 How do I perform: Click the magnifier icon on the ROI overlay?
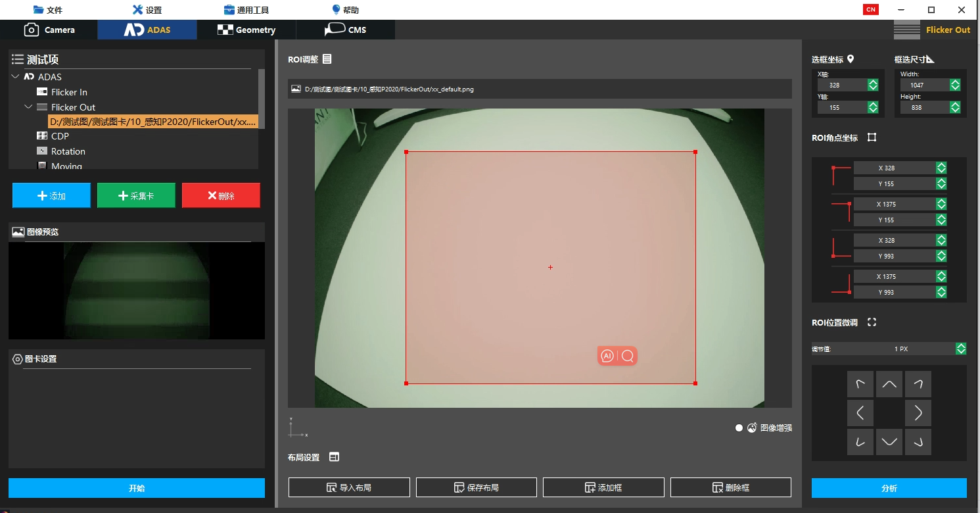point(628,356)
